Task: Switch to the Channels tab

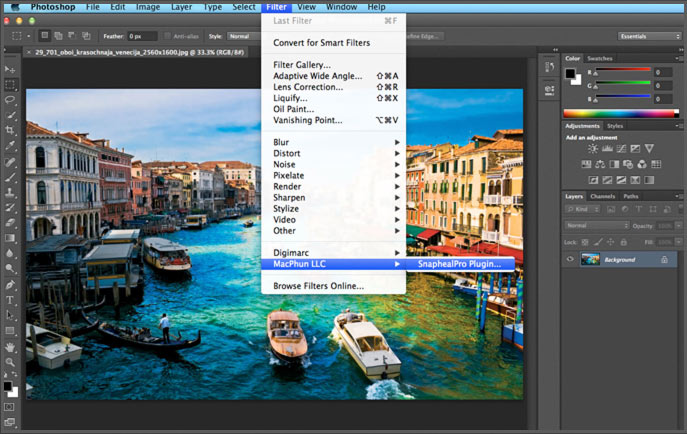Action: pyautogui.click(x=603, y=196)
